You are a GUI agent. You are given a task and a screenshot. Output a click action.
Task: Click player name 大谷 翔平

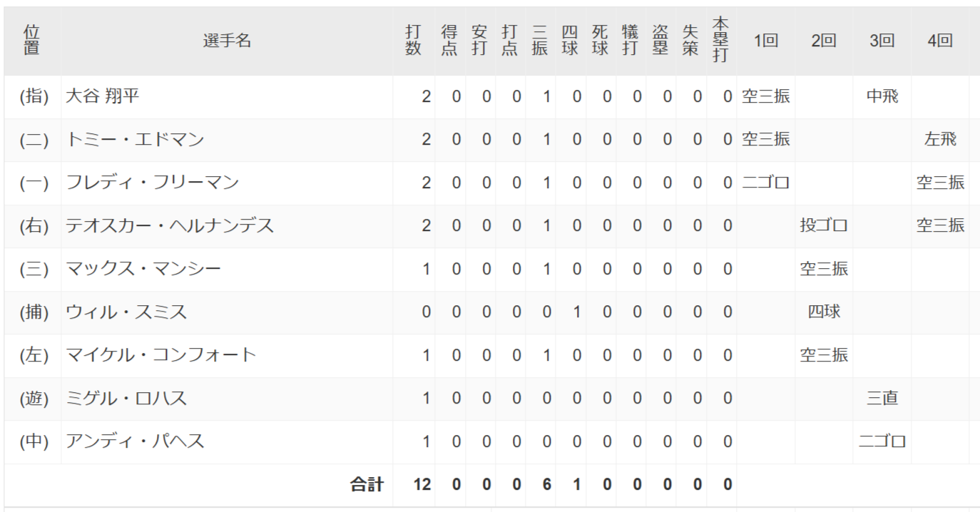[102, 96]
